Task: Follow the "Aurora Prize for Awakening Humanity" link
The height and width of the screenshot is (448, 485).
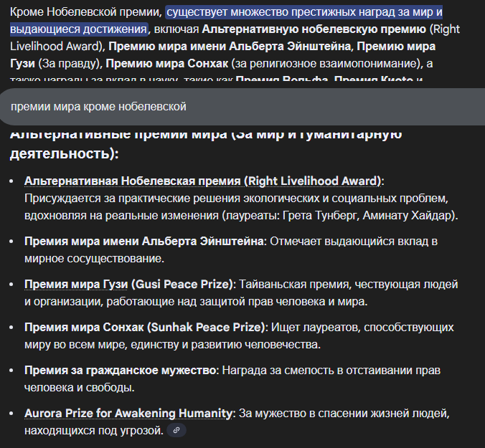Action: (129, 414)
